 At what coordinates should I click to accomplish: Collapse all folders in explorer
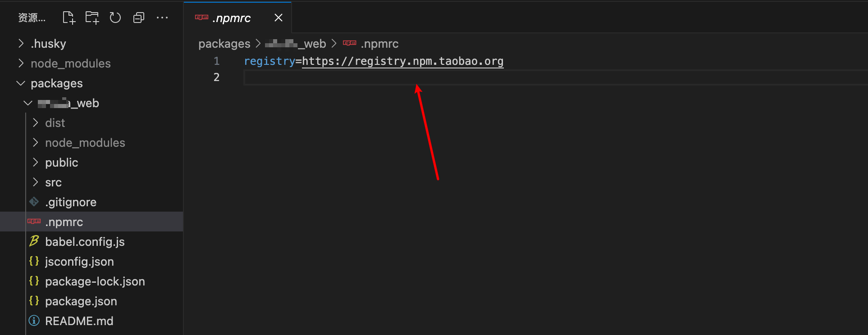tap(139, 18)
